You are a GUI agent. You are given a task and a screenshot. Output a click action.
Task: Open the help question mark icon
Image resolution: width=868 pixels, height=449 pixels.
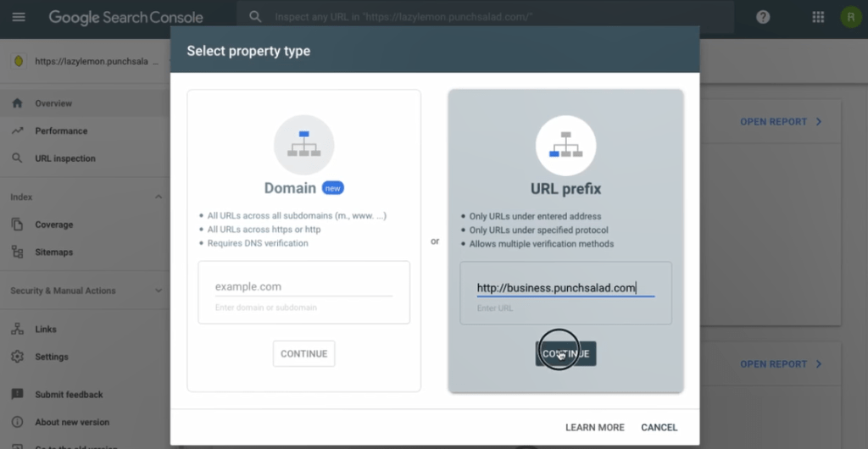coord(763,17)
